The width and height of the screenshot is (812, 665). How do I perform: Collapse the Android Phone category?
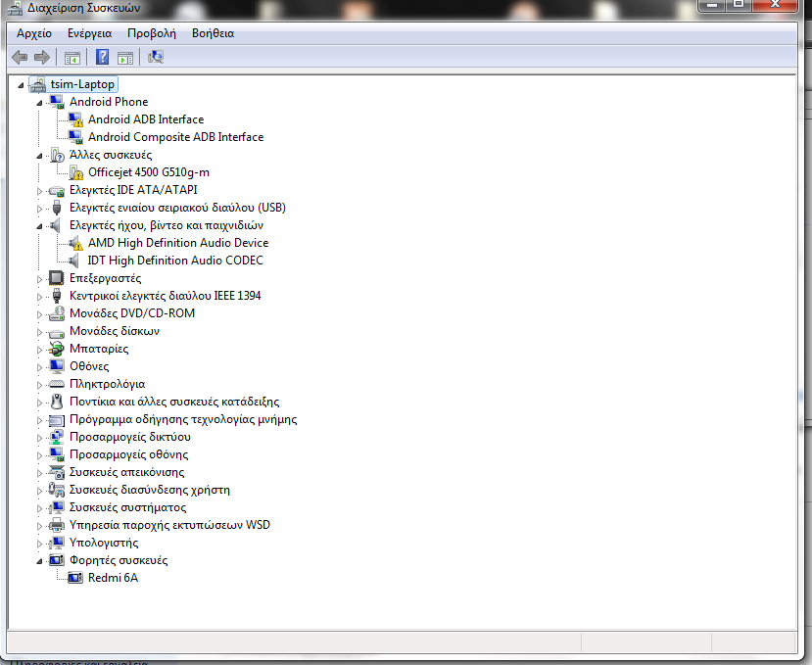coord(40,102)
